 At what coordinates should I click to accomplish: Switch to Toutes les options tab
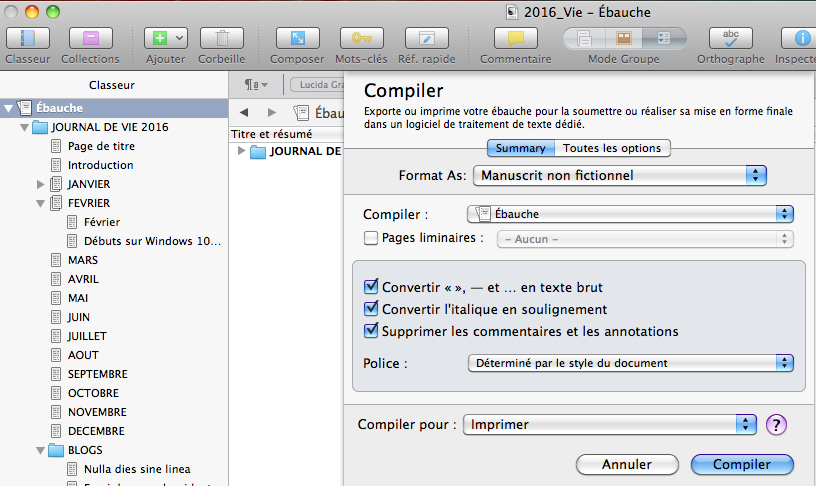tap(612, 148)
